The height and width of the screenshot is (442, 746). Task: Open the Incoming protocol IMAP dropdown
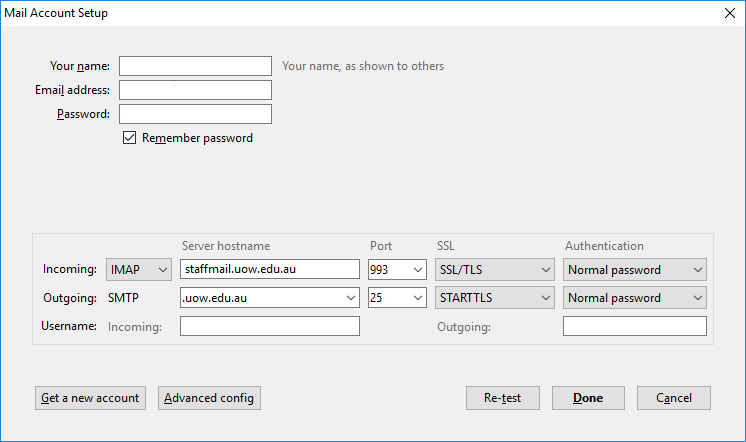click(x=138, y=270)
